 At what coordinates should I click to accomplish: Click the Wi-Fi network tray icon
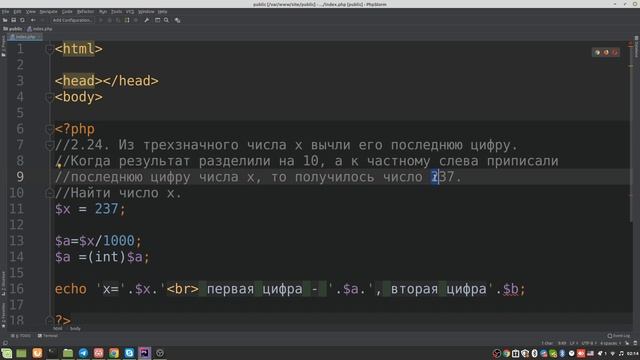(x=612, y=353)
